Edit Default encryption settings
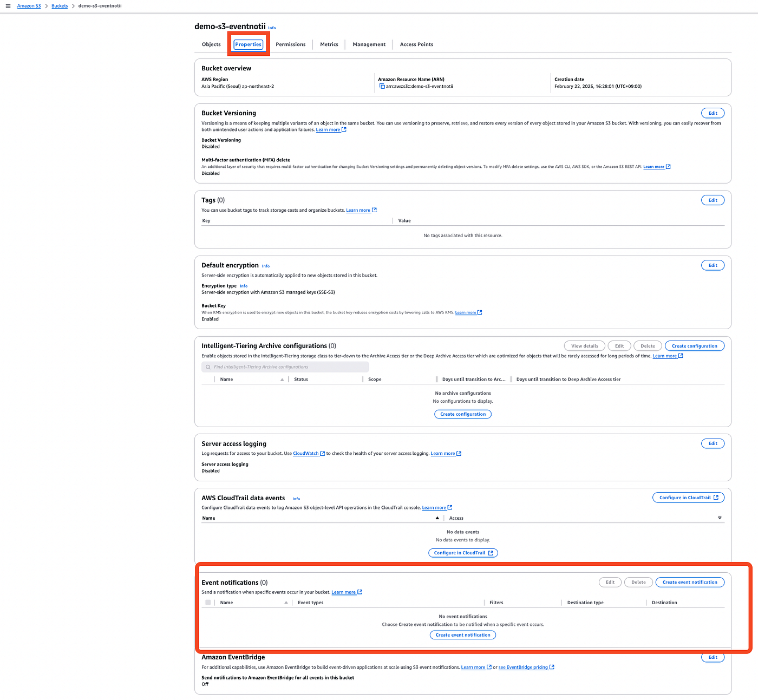This screenshot has width=758, height=700. (x=713, y=265)
